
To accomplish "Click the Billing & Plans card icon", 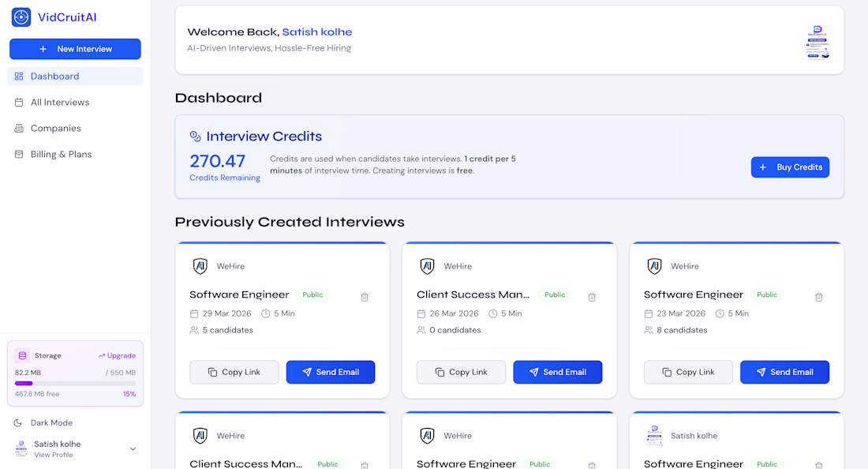I will click(x=19, y=155).
